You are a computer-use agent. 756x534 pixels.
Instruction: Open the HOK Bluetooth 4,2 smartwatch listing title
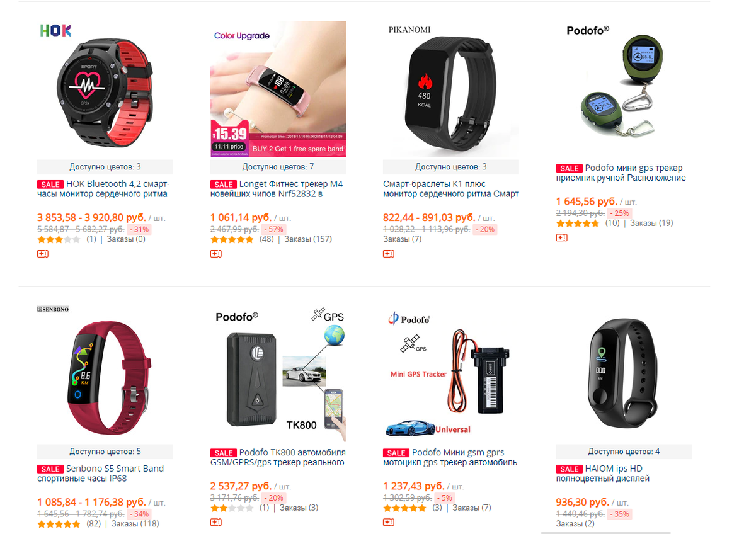click(x=105, y=189)
